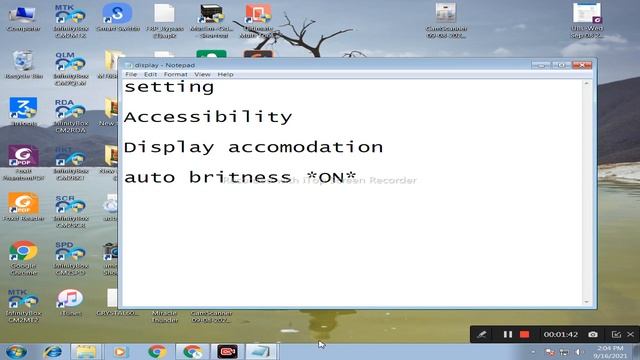Screen dimensions: 640x360
Task: Select the orange Foxit Reader desktop icon
Action: [23, 207]
